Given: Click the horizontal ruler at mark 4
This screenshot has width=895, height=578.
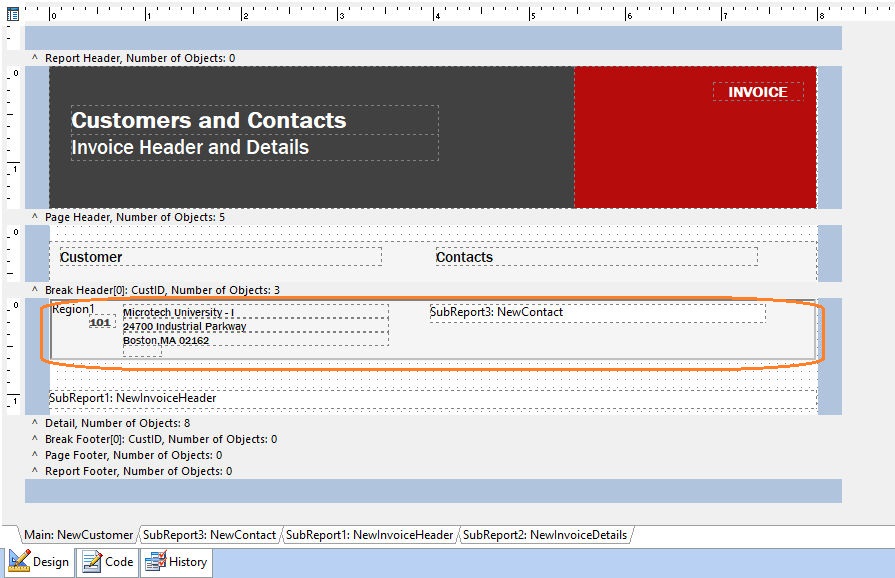Looking at the screenshot, I should [x=435, y=14].
